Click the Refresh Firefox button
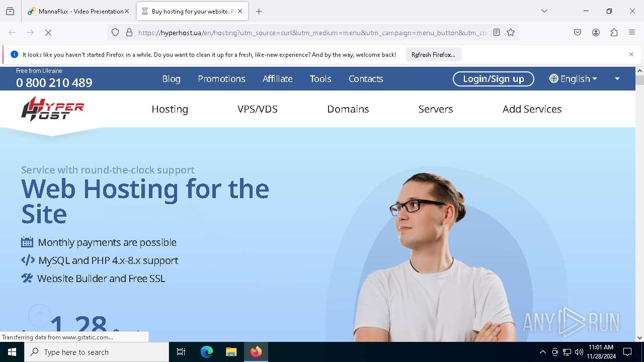 pyautogui.click(x=433, y=54)
